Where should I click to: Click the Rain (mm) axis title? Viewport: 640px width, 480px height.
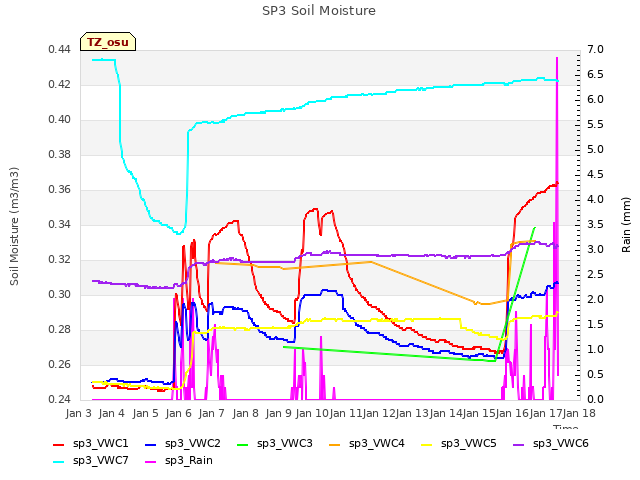[x=626, y=225]
